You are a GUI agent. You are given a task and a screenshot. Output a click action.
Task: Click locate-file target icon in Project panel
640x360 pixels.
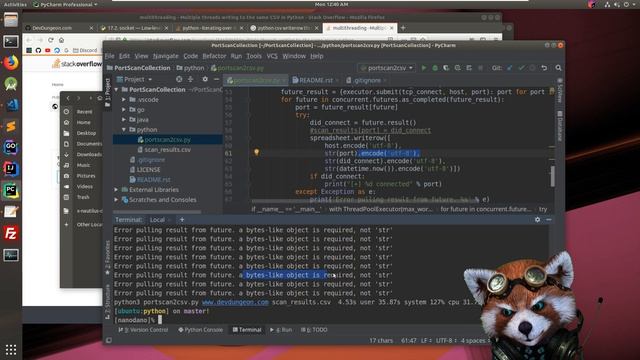tap(179, 79)
